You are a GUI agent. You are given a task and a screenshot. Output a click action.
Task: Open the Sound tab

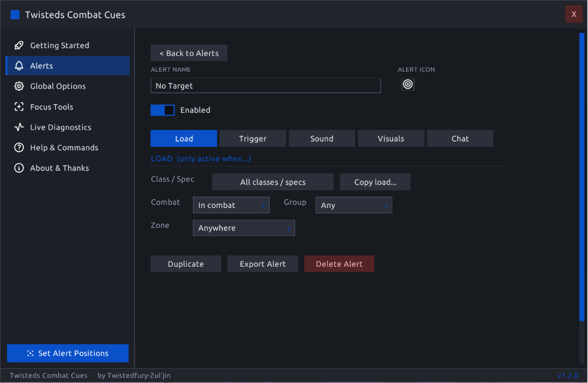click(x=322, y=139)
